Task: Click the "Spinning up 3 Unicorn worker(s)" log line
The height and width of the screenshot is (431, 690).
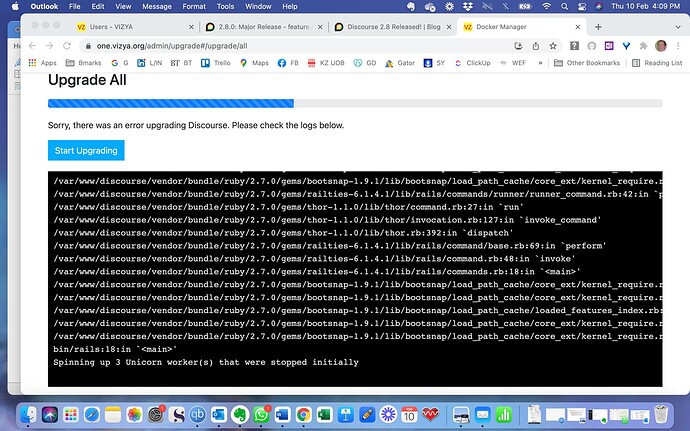Action: pyautogui.click(x=206, y=362)
